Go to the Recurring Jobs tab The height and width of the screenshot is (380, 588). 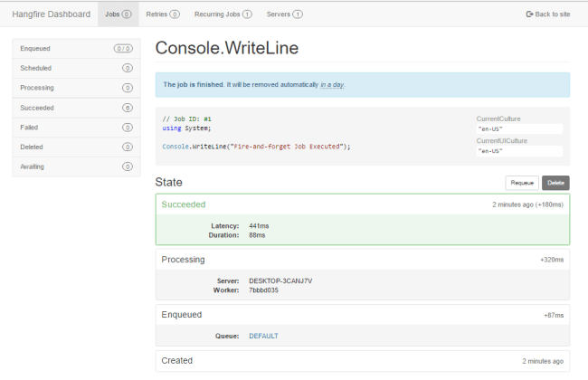[x=223, y=14]
